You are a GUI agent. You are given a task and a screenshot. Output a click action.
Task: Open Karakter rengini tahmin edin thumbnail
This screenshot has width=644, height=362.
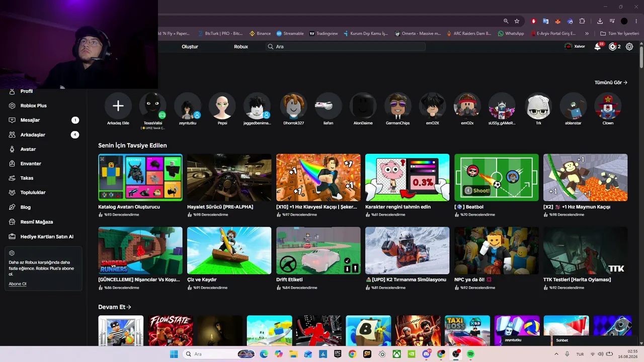coord(408,177)
